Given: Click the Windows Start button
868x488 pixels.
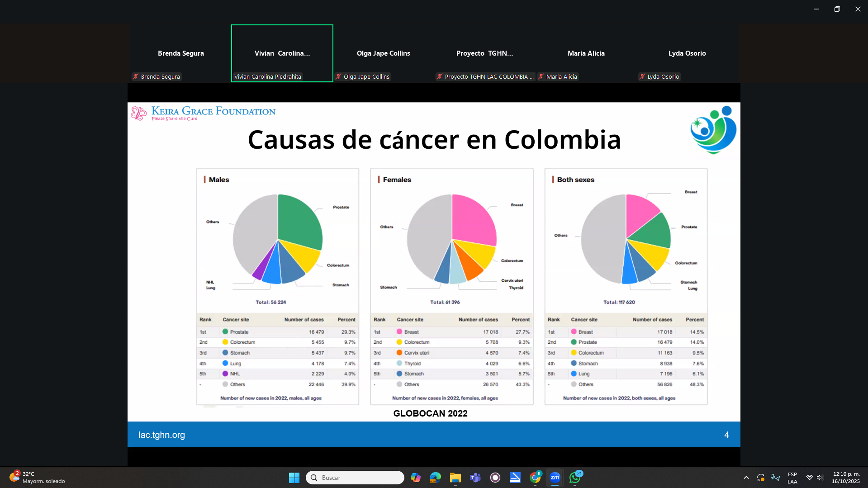Looking at the screenshot, I should point(294,478).
